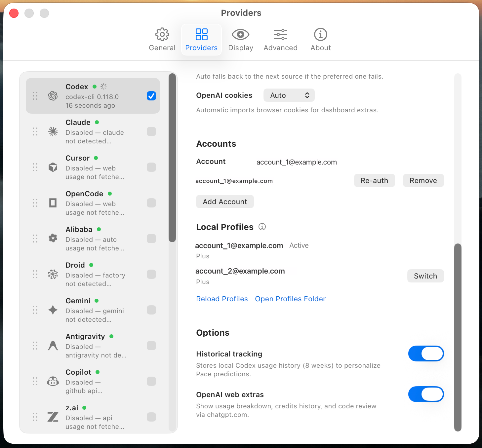Click the Antigravity provider icon

53,346
